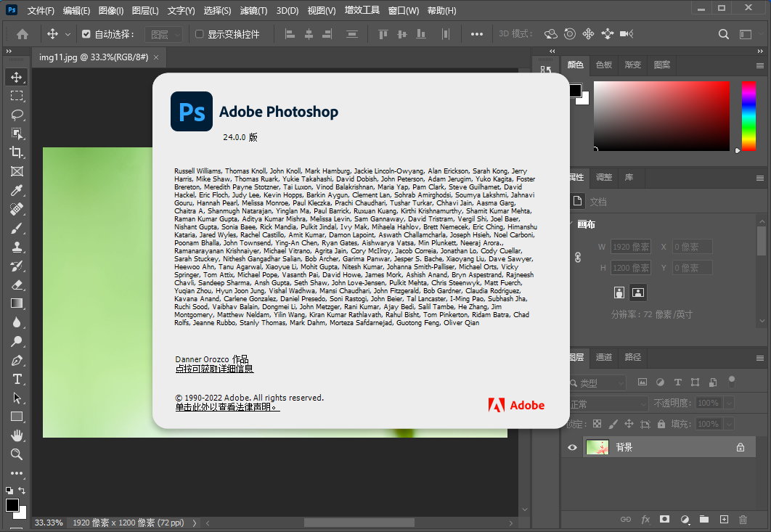Collapse the 画布 section
The height and width of the screenshot is (532, 771).
(x=571, y=225)
